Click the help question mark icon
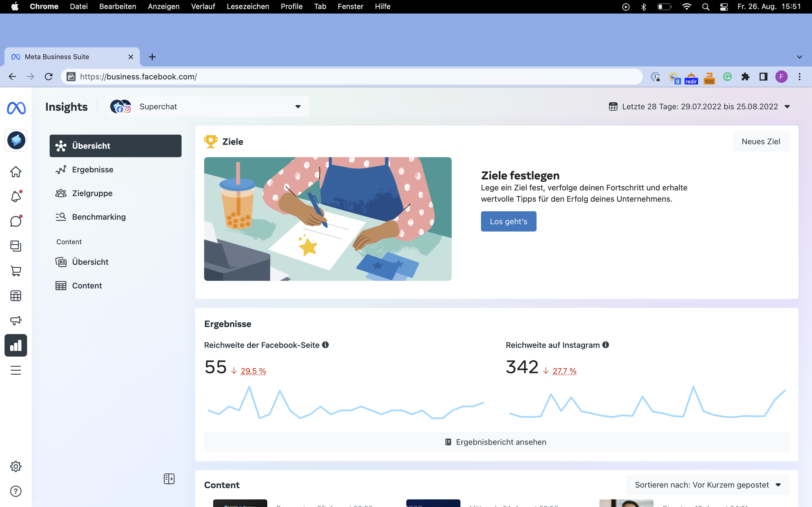Image resolution: width=812 pixels, height=507 pixels. coord(16,491)
